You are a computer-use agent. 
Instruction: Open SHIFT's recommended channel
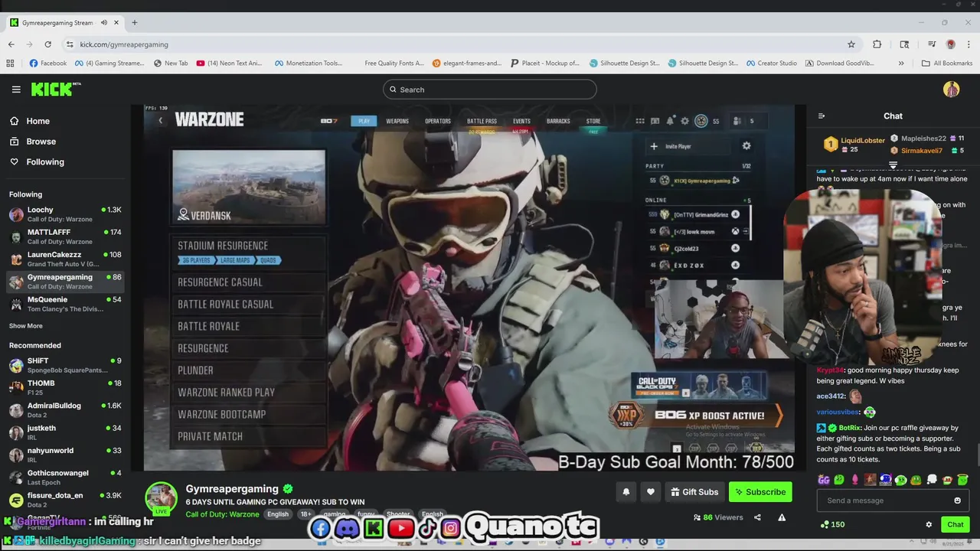(64, 365)
